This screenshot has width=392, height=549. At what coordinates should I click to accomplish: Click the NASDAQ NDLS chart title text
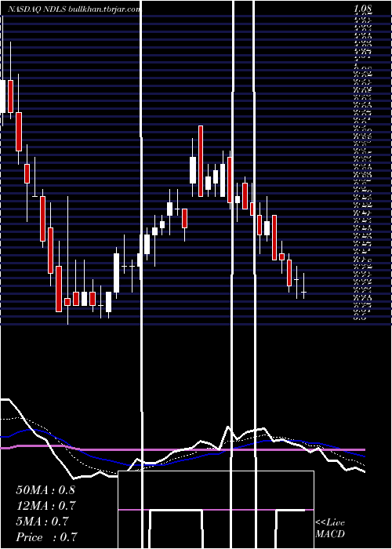click(x=74, y=9)
